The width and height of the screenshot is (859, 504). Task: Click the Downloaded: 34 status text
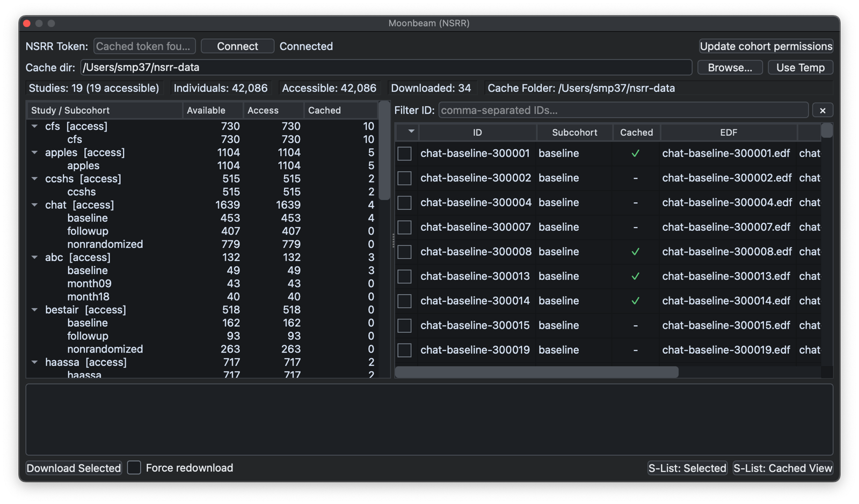pyautogui.click(x=431, y=88)
